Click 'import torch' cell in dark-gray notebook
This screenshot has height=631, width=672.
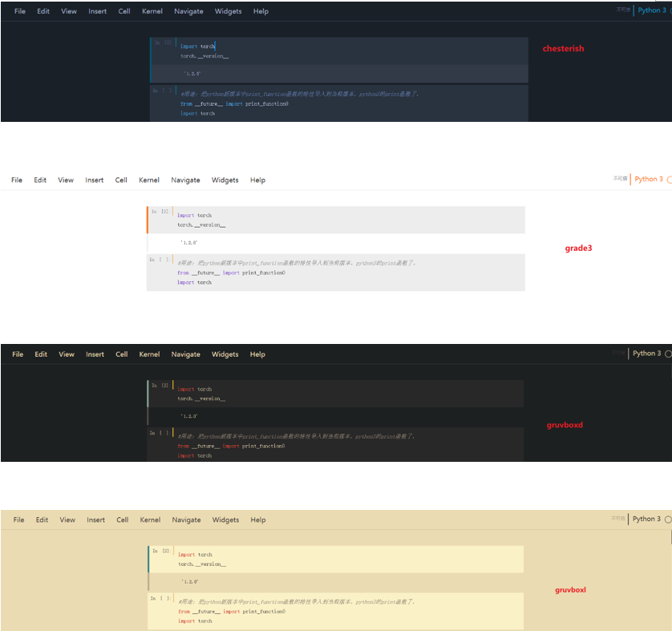click(336, 393)
